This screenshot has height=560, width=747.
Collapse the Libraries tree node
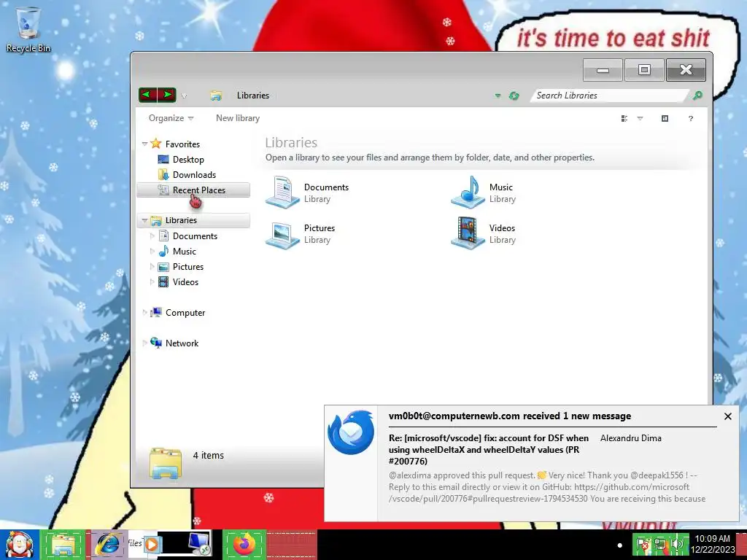click(145, 220)
